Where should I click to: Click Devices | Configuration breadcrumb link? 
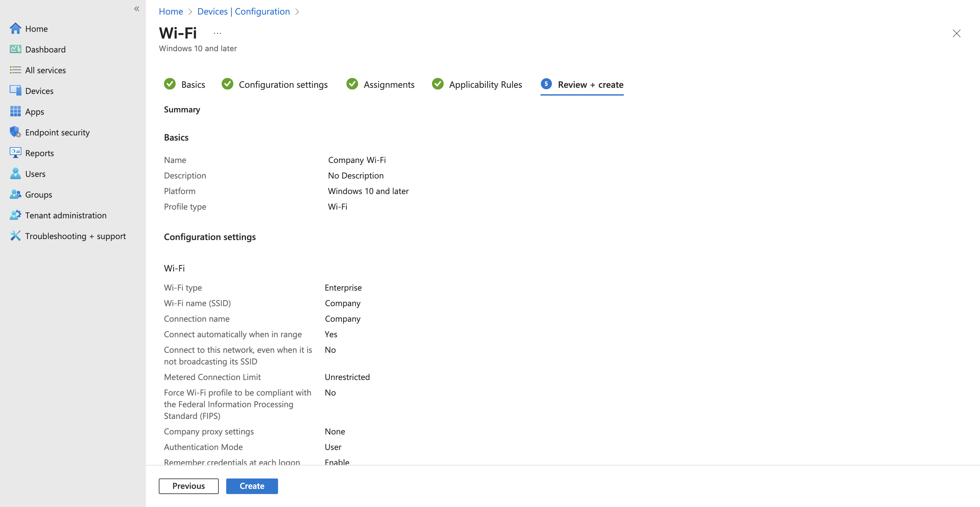pyautogui.click(x=243, y=11)
